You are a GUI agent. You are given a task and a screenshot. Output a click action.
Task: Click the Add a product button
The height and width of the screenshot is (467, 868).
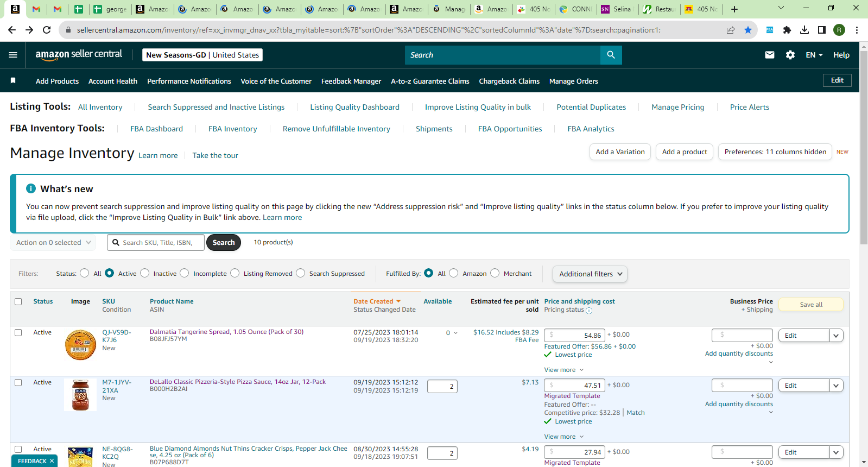click(685, 152)
